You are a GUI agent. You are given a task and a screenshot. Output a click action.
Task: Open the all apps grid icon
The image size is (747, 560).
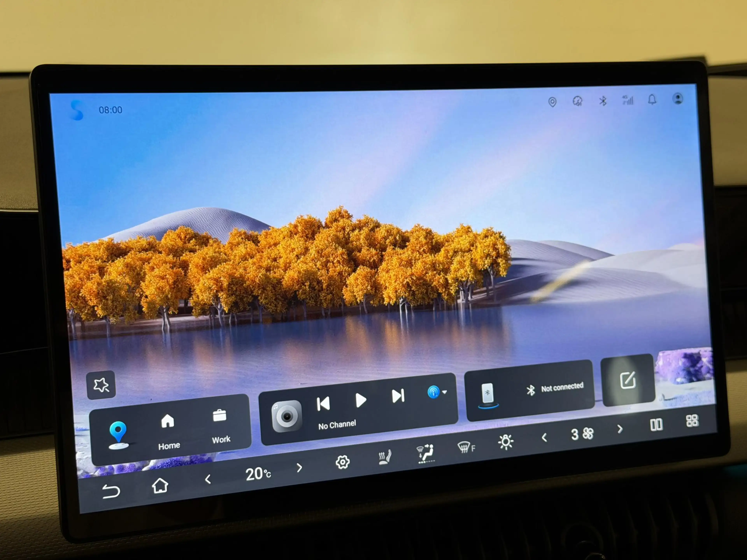click(692, 421)
